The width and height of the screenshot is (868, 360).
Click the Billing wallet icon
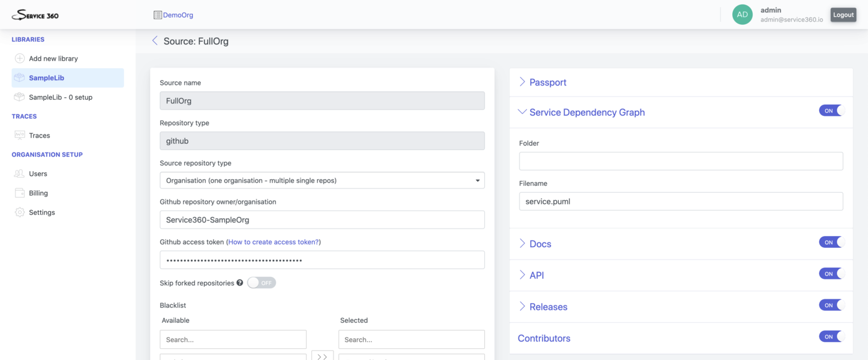click(x=19, y=193)
